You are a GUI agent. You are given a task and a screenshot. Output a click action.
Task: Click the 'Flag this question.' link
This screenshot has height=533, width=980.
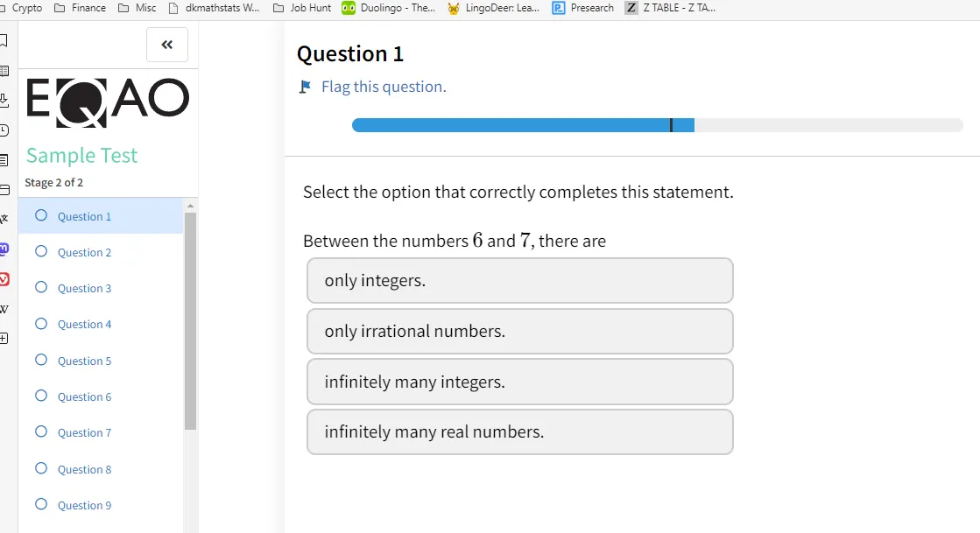point(384,87)
